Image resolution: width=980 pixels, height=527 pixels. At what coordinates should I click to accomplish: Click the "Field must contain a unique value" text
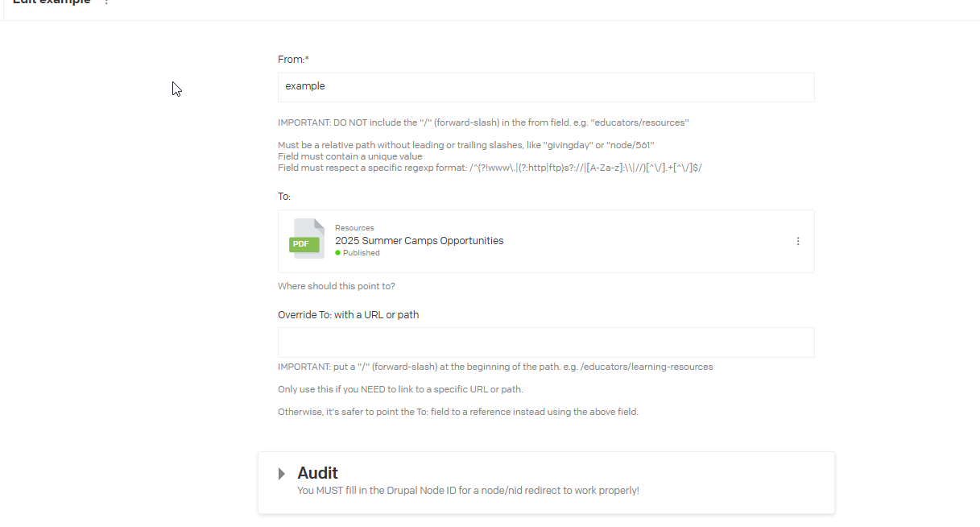[349, 156]
